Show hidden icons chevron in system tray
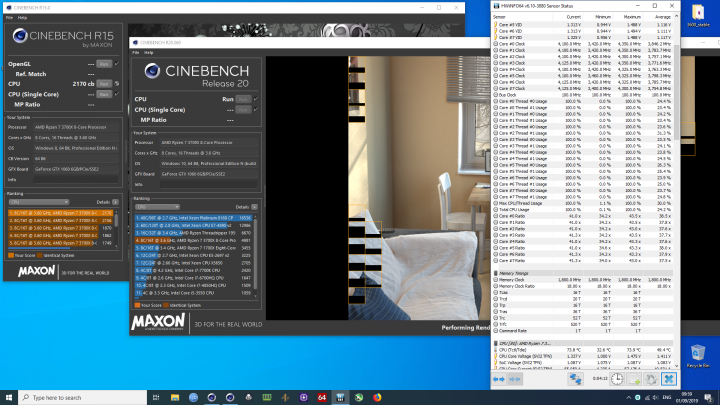This screenshot has width=720, height=405. pyautogui.click(x=628, y=398)
